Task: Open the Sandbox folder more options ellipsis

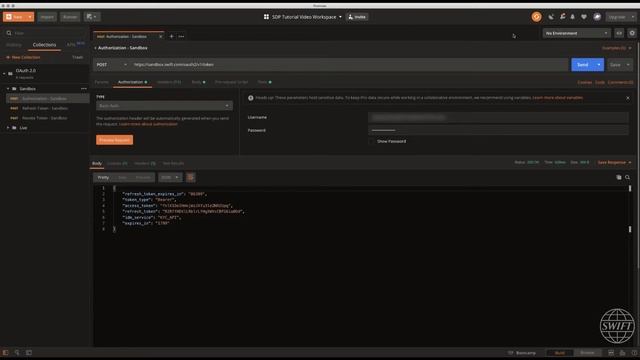Action: coord(84,89)
